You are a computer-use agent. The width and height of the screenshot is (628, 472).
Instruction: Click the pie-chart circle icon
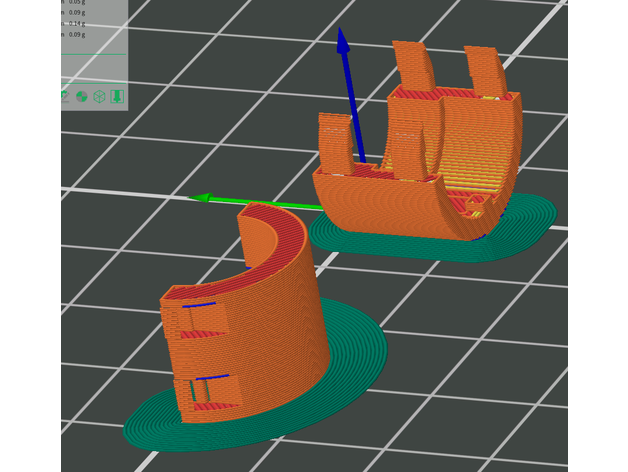click(82, 97)
